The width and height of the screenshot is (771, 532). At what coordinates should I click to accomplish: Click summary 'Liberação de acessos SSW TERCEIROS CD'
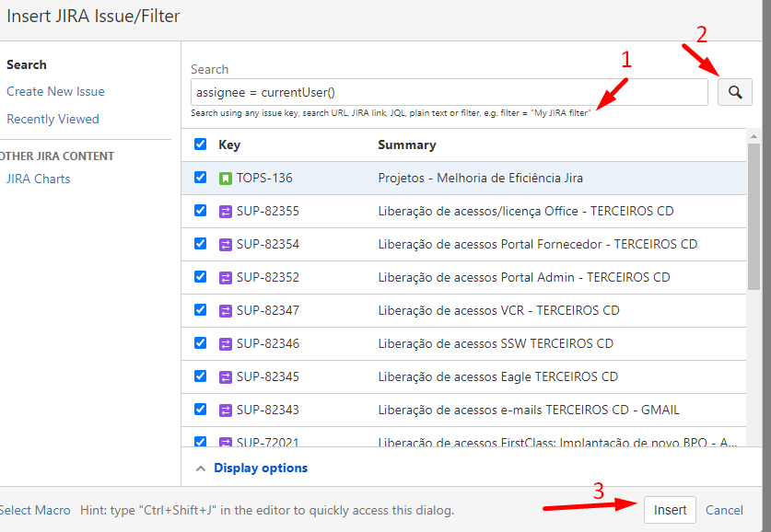496,344
